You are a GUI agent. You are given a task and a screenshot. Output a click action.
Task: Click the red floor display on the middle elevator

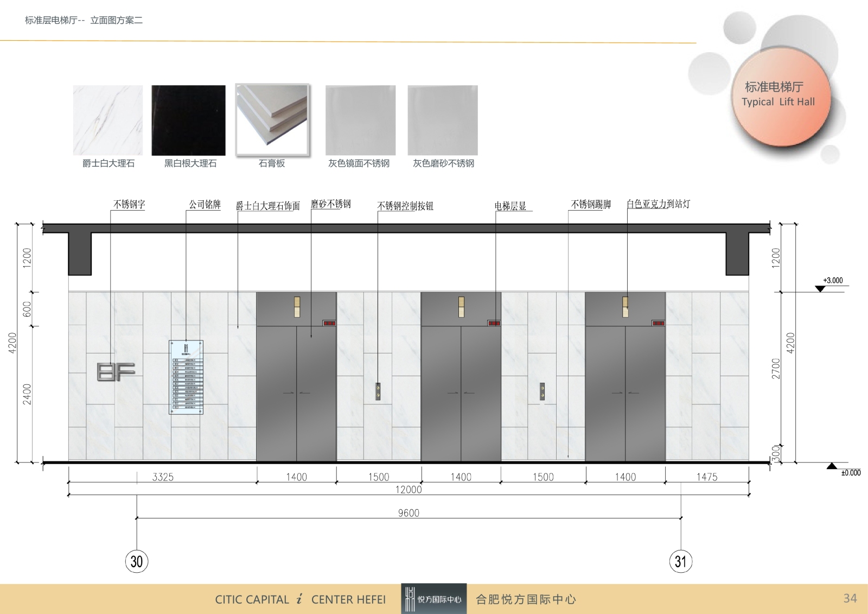pos(494,323)
